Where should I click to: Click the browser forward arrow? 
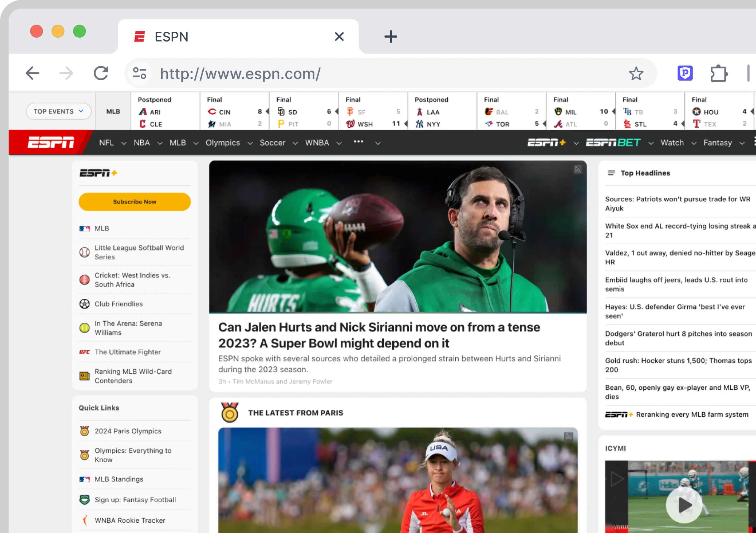pos(66,73)
